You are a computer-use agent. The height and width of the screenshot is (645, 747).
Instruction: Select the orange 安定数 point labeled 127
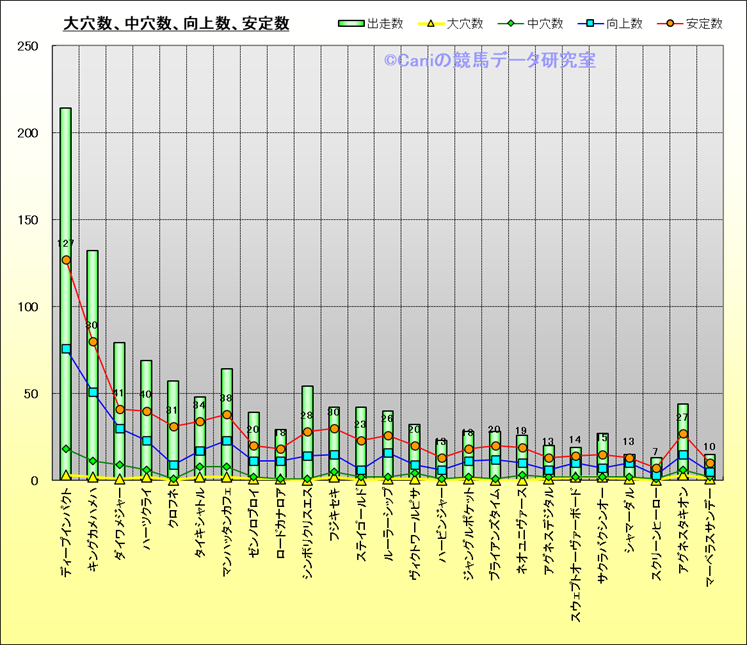coord(66,260)
